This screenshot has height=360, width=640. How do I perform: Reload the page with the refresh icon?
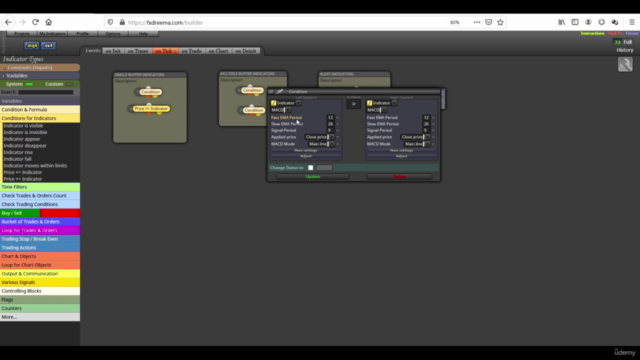36,22
